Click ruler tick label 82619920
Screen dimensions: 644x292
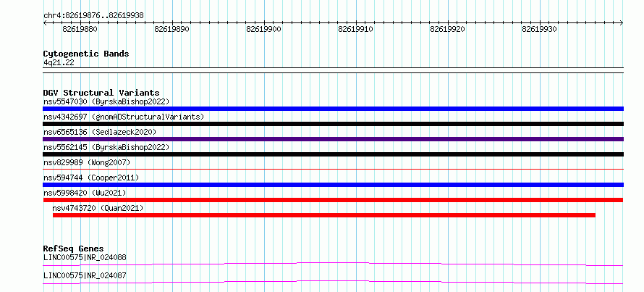448,29
